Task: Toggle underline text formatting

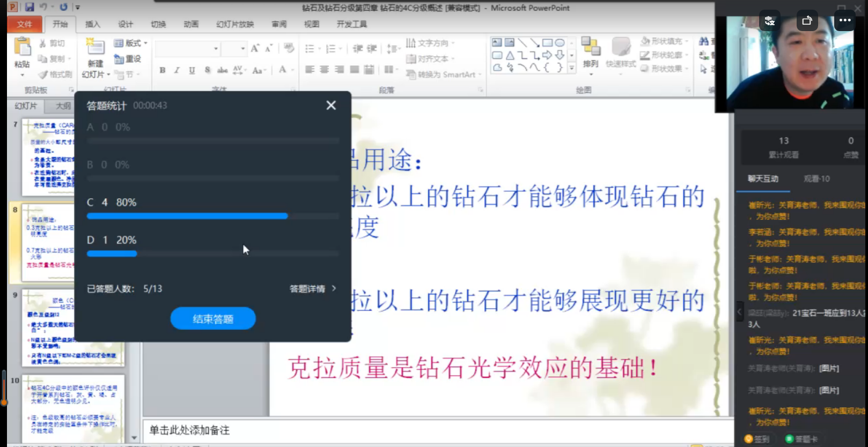Action: point(192,70)
